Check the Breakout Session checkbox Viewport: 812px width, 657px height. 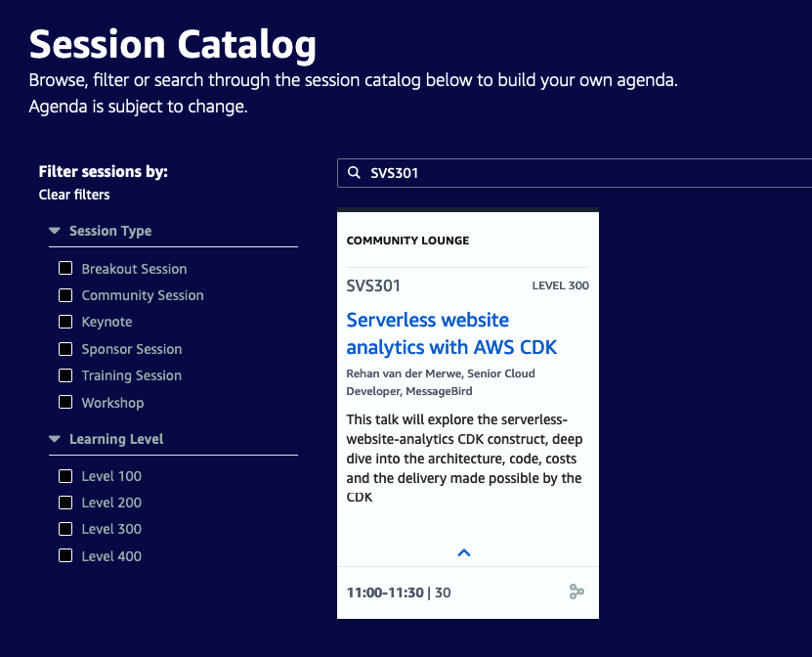pos(65,268)
